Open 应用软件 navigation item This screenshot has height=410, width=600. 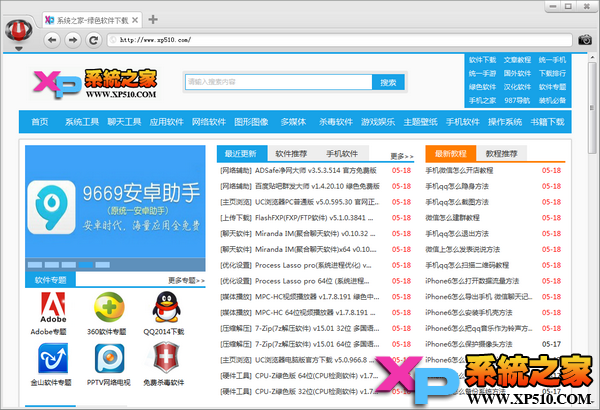166,122
